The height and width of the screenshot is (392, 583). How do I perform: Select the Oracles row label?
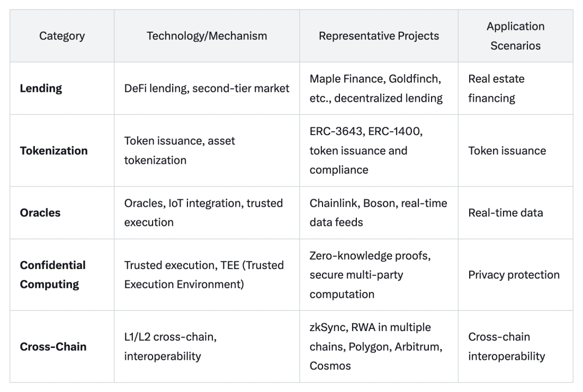pyautogui.click(x=40, y=212)
